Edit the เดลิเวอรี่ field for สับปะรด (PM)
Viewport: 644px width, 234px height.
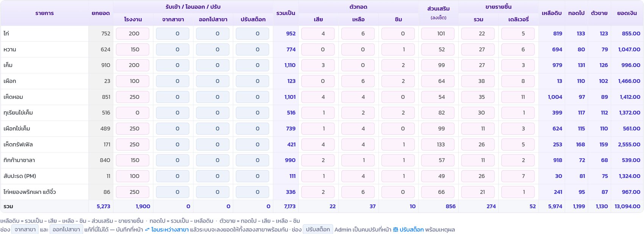click(x=518, y=176)
